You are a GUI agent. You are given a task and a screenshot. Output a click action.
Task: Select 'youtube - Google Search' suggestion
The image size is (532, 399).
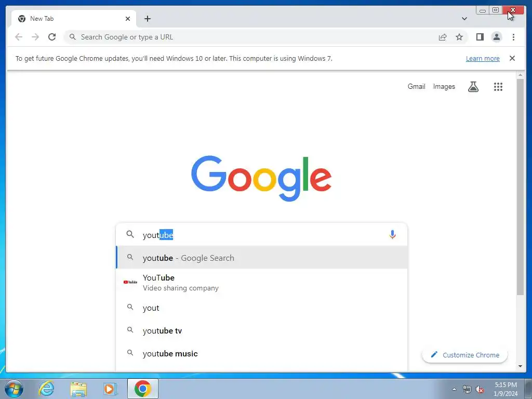[262, 258]
